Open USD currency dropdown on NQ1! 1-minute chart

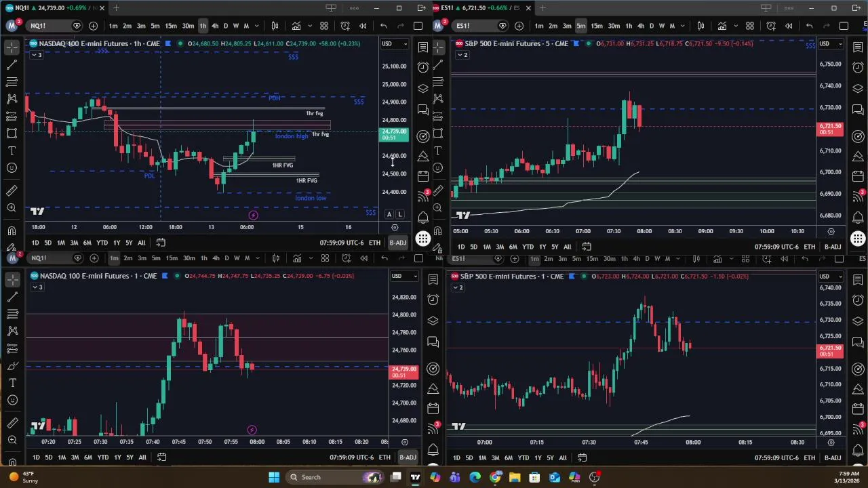pos(403,276)
